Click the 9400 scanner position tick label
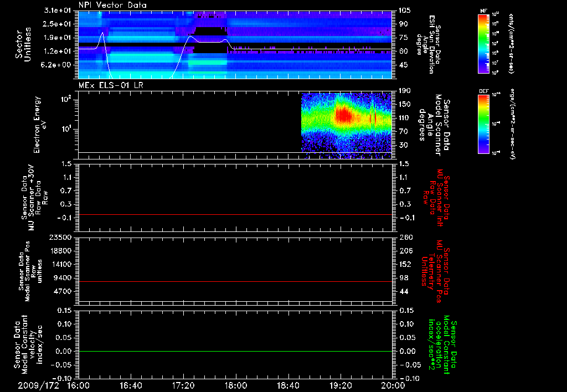The image size is (567, 392). [x=62, y=278]
